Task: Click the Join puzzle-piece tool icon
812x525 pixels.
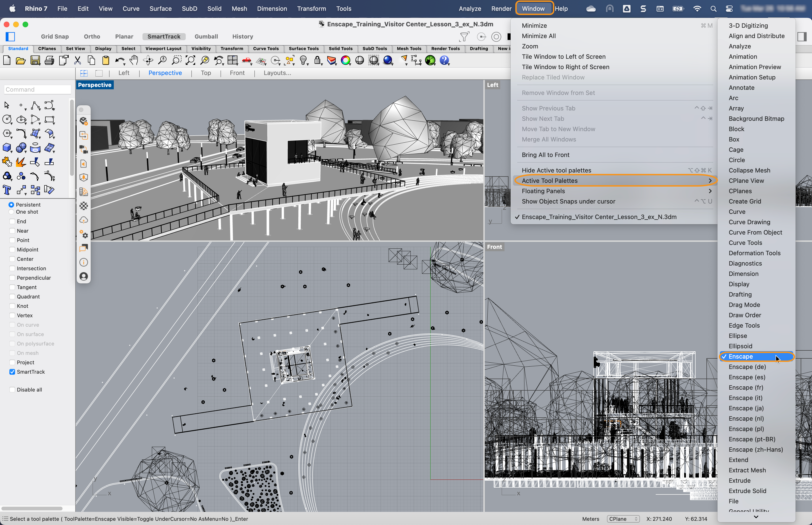Action: 7,162
